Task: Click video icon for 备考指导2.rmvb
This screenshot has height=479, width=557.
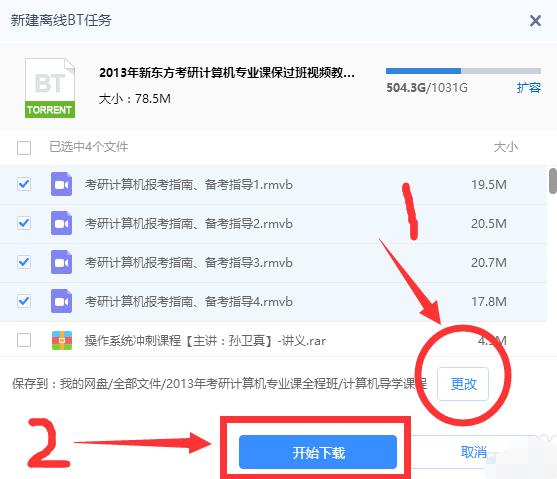Action: [61, 223]
